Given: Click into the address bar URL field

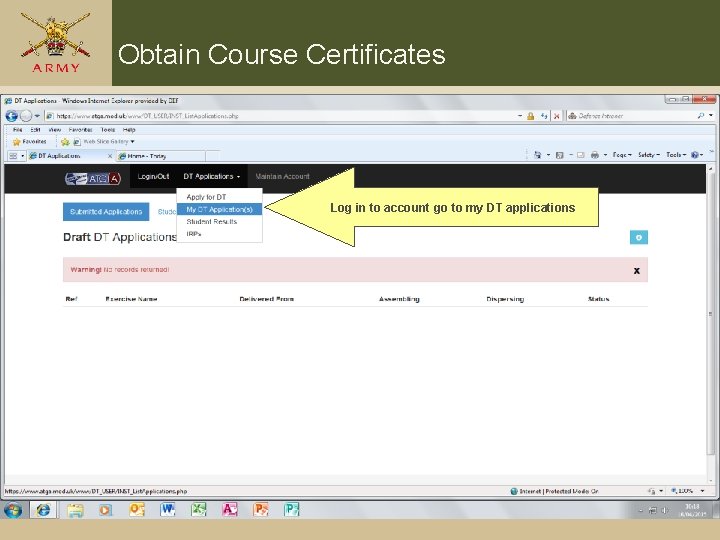Looking at the screenshot, I should point(282,116).
